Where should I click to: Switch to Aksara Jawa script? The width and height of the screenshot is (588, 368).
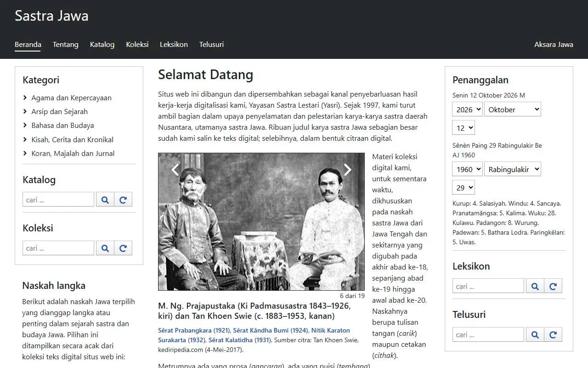tap(554, 45)
